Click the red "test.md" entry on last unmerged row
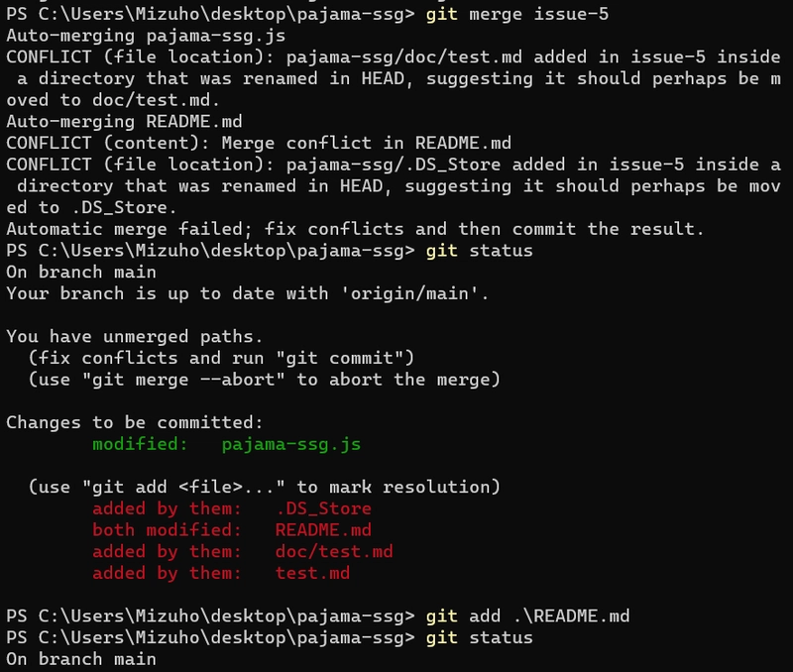The image size is (793, 672). (312, 574)
